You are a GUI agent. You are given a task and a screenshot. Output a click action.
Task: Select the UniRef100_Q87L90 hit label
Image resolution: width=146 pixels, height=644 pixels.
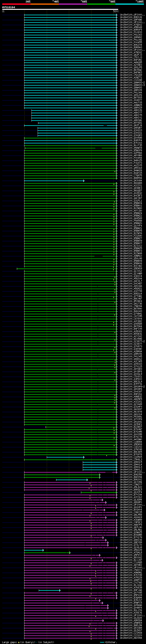click(x=131, y=527)
